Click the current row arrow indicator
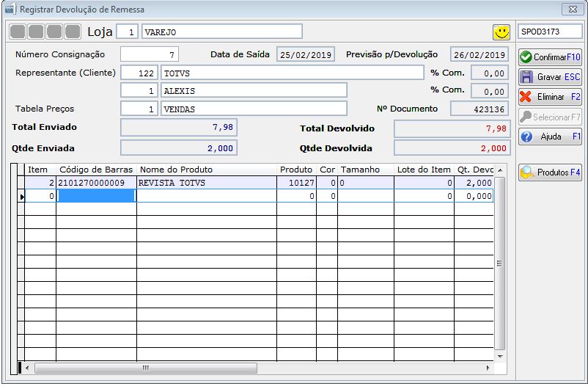 tap(21, 196)
